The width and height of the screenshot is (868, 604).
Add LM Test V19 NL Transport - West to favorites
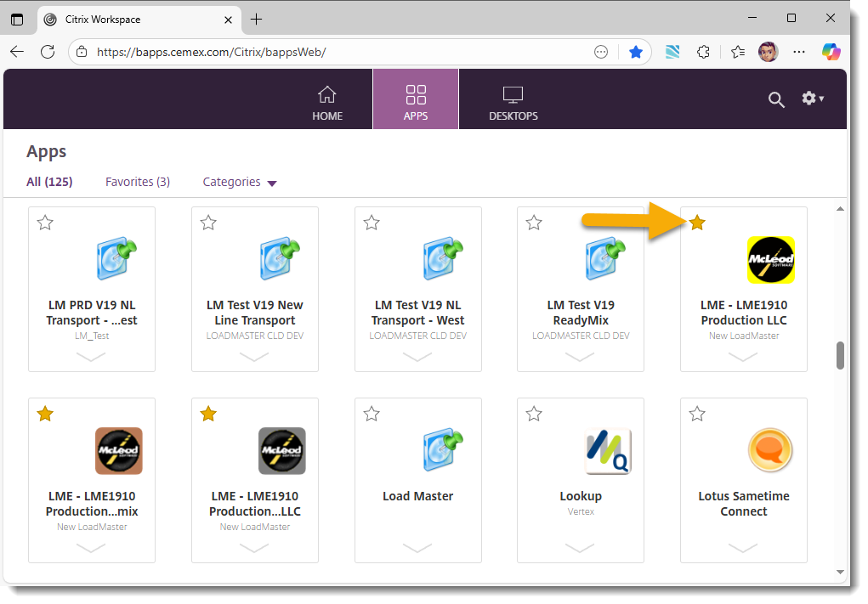click(x=371, y=223)
